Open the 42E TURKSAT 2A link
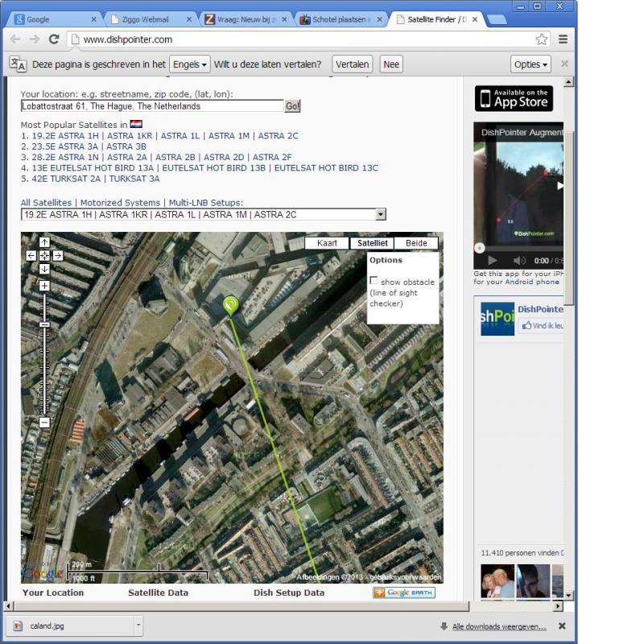The width and height of the screenshot is (644, 644). (x=66, y=178)
